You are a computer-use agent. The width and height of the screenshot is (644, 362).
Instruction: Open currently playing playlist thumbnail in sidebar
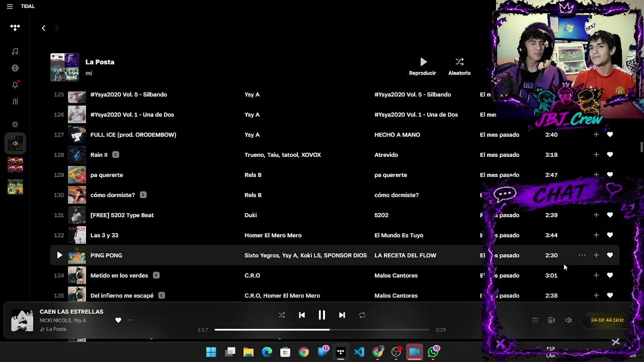pos(15,143)
